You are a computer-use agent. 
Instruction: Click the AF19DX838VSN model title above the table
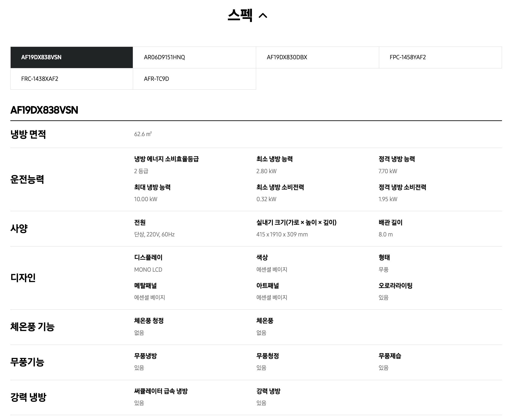[x=44, y=110]
